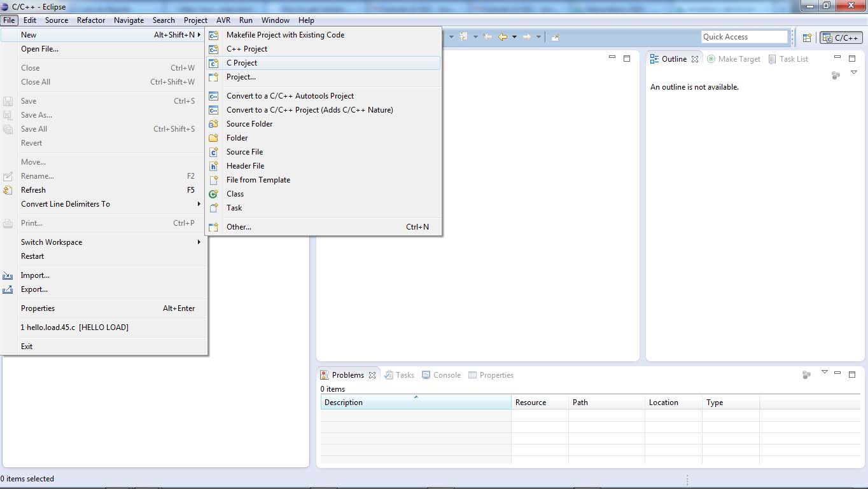Open the Project menu
Viewport: 868px width, 489px height.
[x=195, y=20]
